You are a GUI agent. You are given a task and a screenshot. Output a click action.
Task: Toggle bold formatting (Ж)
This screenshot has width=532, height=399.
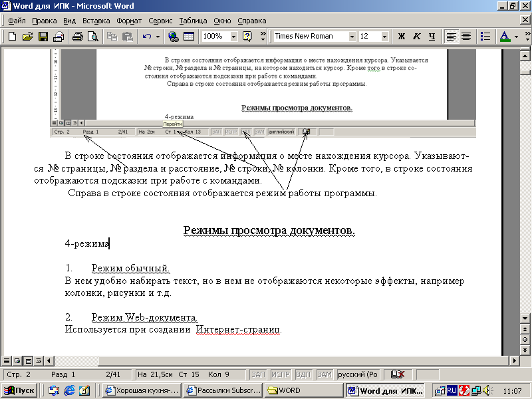[x=402, y=37]
